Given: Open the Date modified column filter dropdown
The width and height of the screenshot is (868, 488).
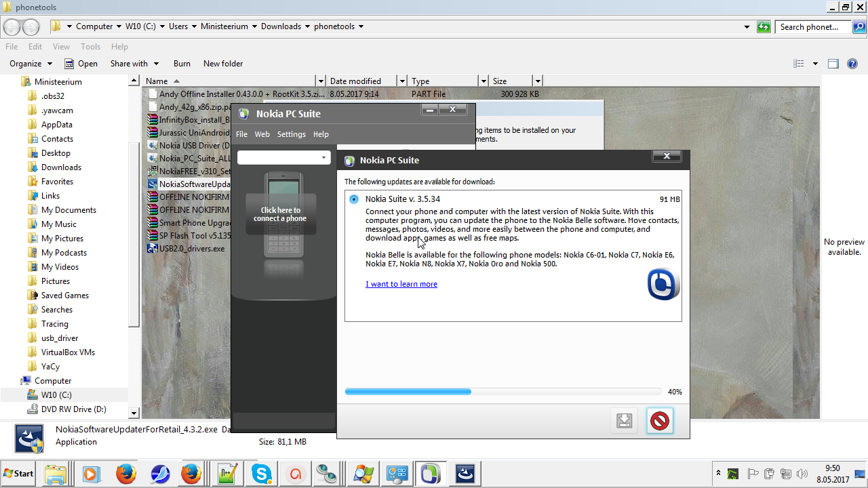Looking at the screenshot, I should (402, 81).
